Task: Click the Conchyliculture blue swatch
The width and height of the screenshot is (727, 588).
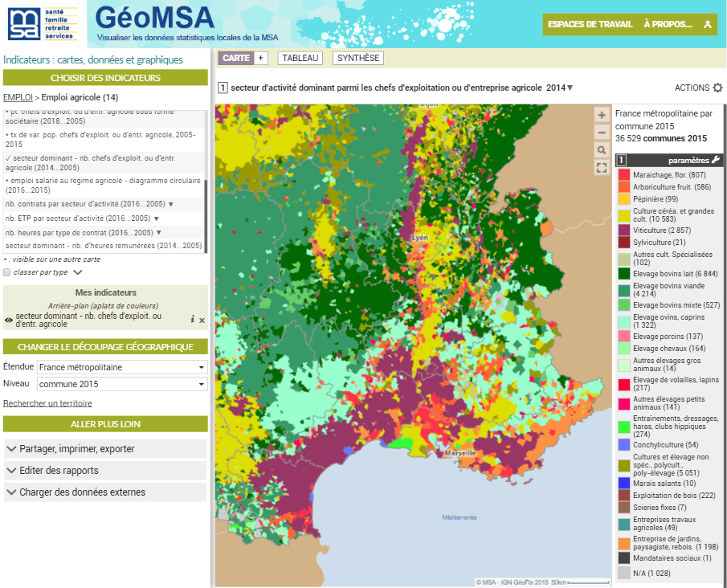Action: 624,445
